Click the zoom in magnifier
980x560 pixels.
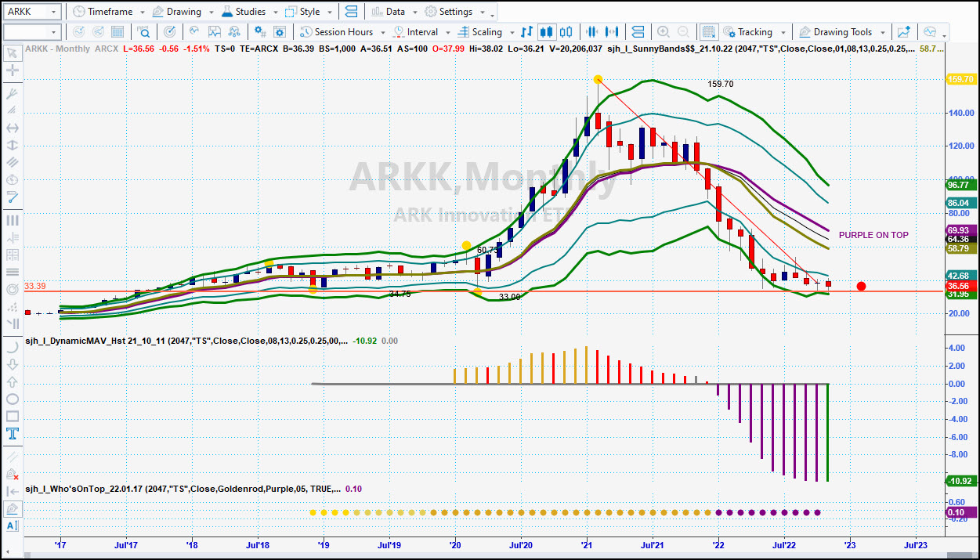tap(664, 32)
